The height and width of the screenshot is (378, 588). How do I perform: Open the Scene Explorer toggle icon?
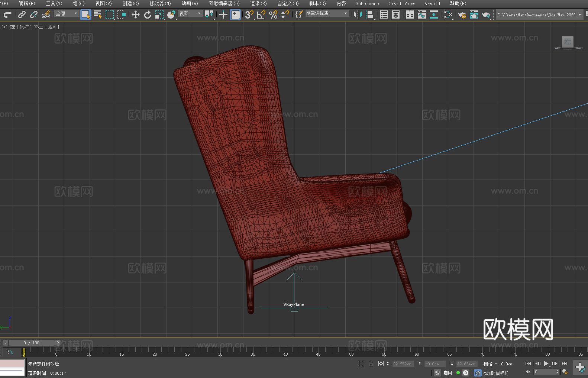[x=384, y=14]
